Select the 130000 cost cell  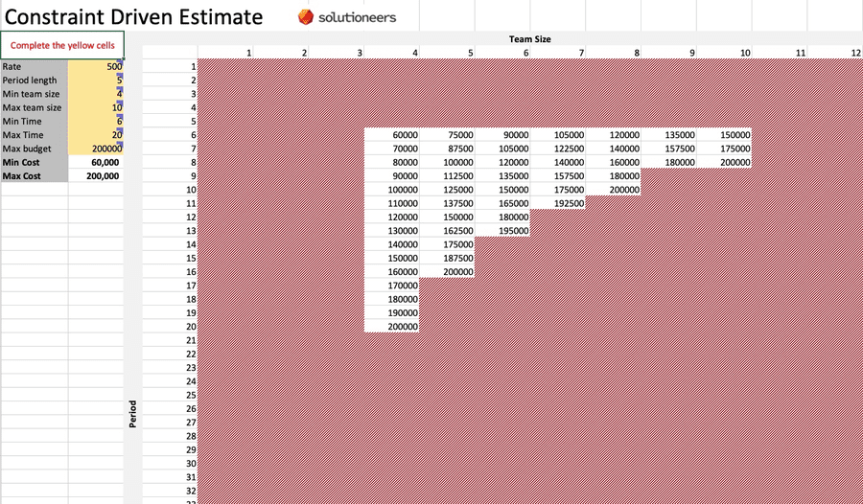[392, 231]
